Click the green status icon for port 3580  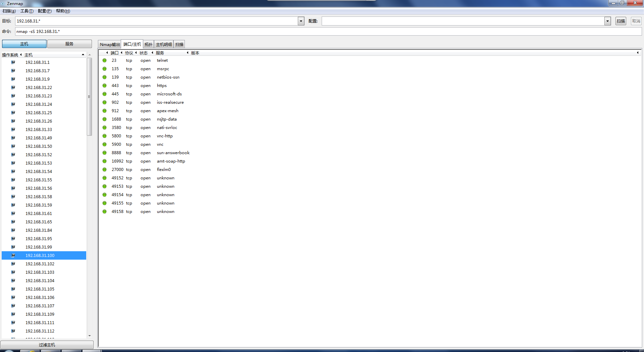(x=105, y=128)
